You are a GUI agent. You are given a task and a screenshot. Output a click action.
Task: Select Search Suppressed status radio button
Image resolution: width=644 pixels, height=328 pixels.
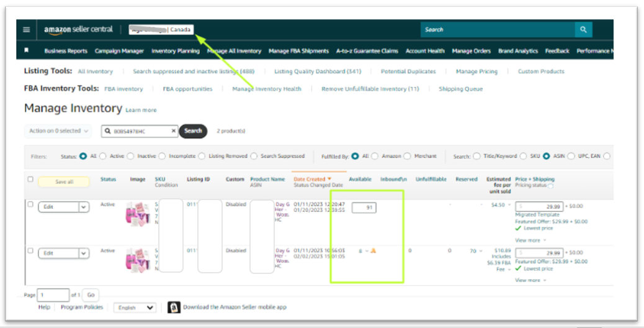pos(254,156)
